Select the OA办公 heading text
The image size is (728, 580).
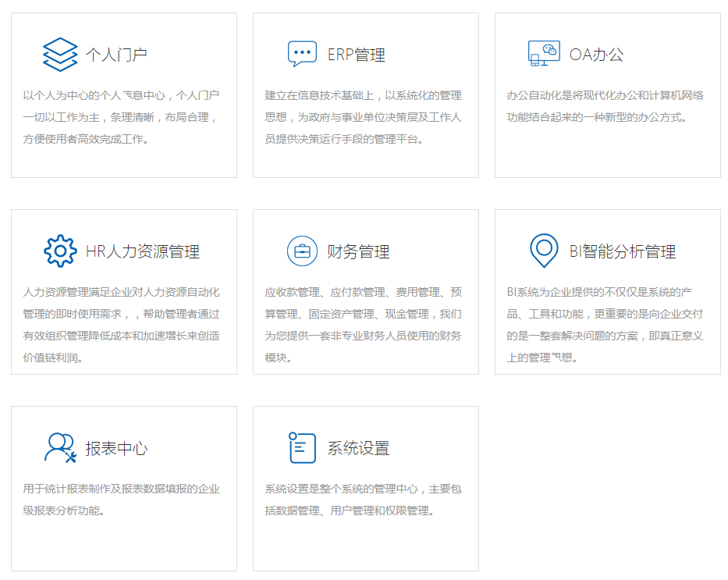coord(596,55)
